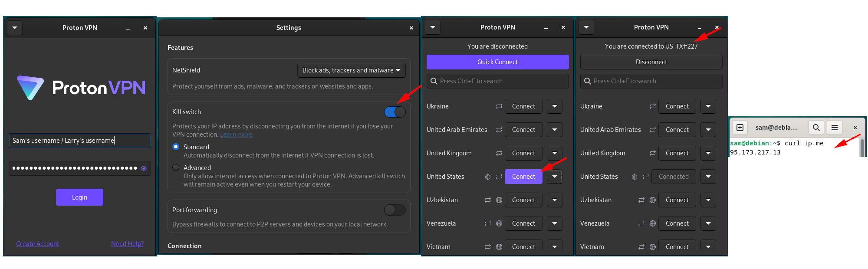Click the username field in the login window
Screen dimensions: 868x269
tap(80, 141)
